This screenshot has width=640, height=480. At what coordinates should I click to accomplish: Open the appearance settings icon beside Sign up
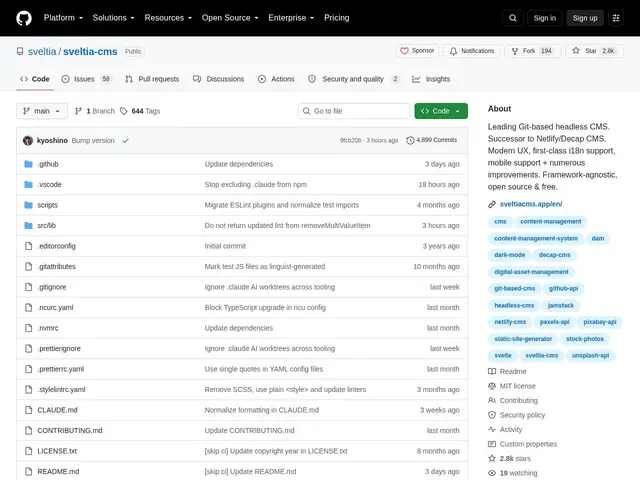[x=616, y=18]
